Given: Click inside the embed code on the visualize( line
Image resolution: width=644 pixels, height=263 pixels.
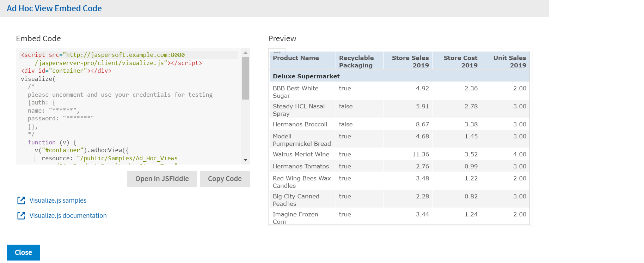Looking at the screenshot, I should 38,79.
